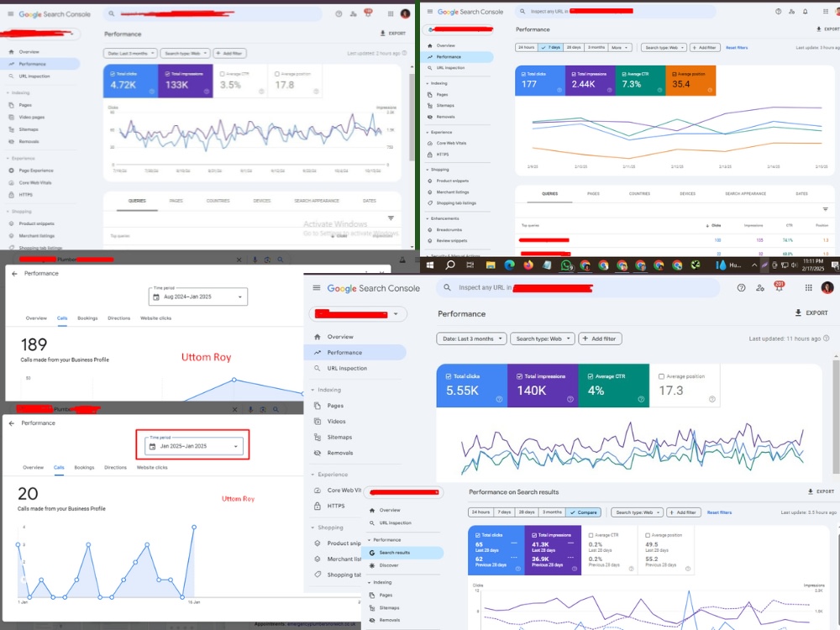Open WhatsApp from the taskbar

tap(566, 265)
